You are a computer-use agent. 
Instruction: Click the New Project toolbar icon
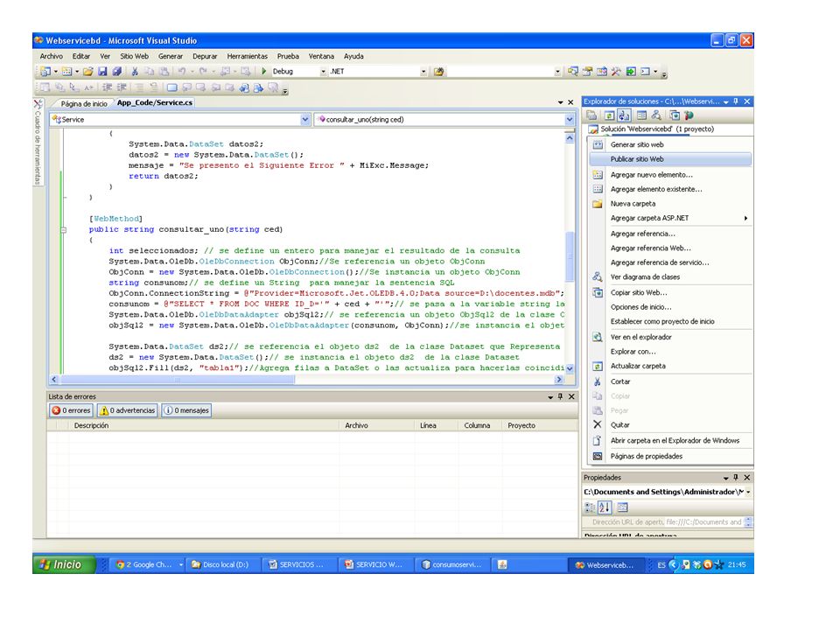pos(45,71)
